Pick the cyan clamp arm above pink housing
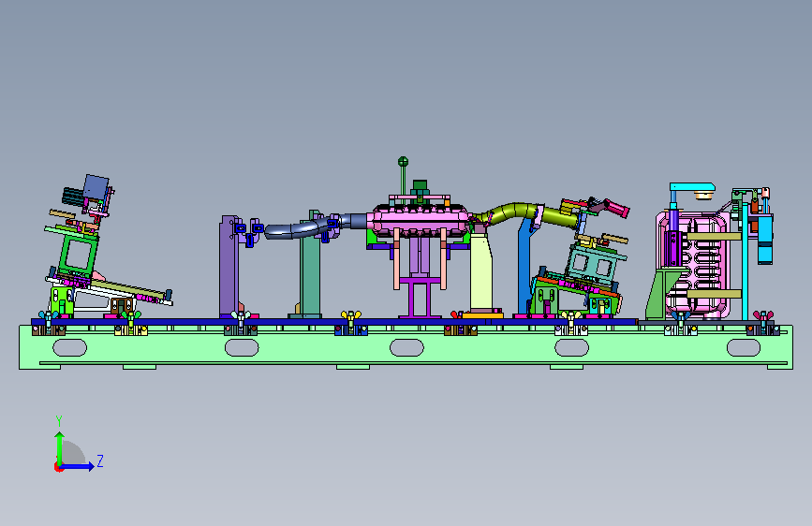The image size is (812, 526). click(692, 187)
